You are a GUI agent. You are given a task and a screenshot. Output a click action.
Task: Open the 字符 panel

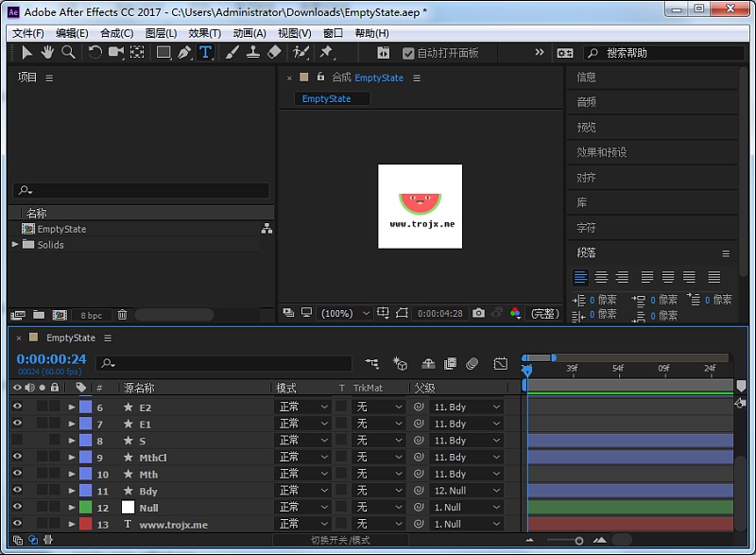pos(586,228)
